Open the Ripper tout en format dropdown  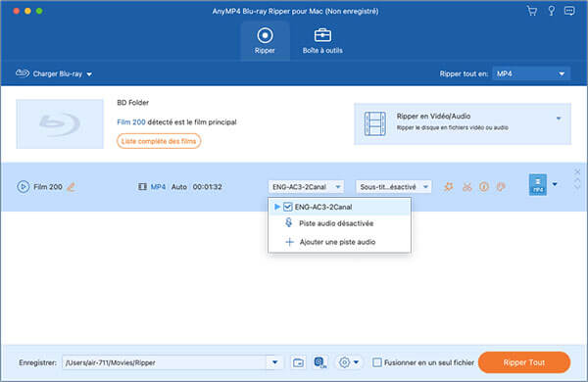pyautogui.click(x=531, y=73)
